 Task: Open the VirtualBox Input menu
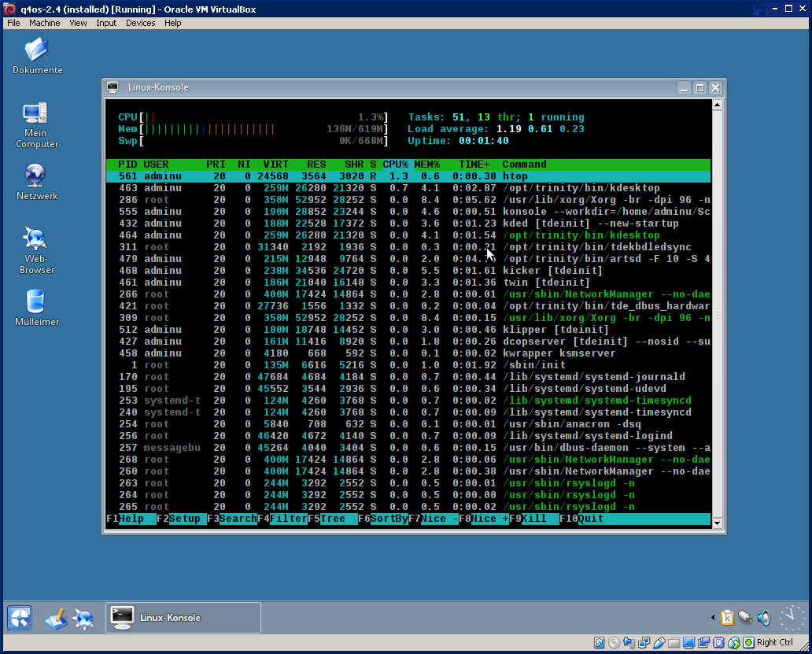(106, 23)
